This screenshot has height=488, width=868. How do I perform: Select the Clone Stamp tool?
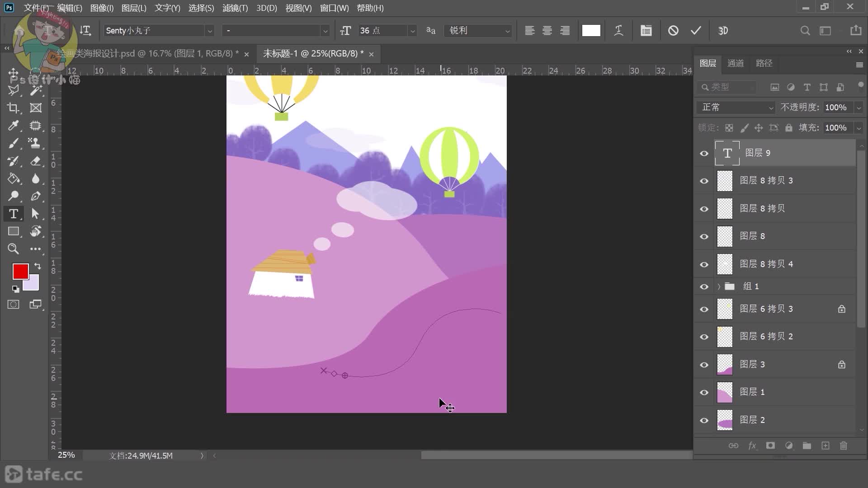35,143
